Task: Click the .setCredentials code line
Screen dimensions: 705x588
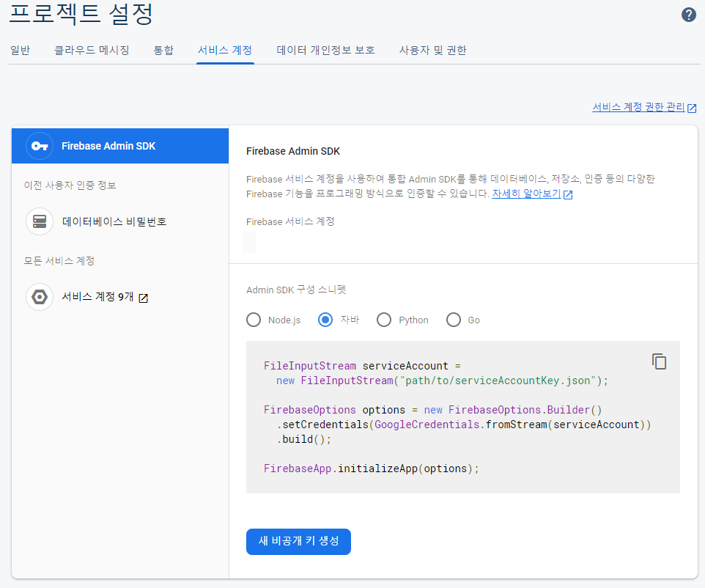Action: coord(464,425)
